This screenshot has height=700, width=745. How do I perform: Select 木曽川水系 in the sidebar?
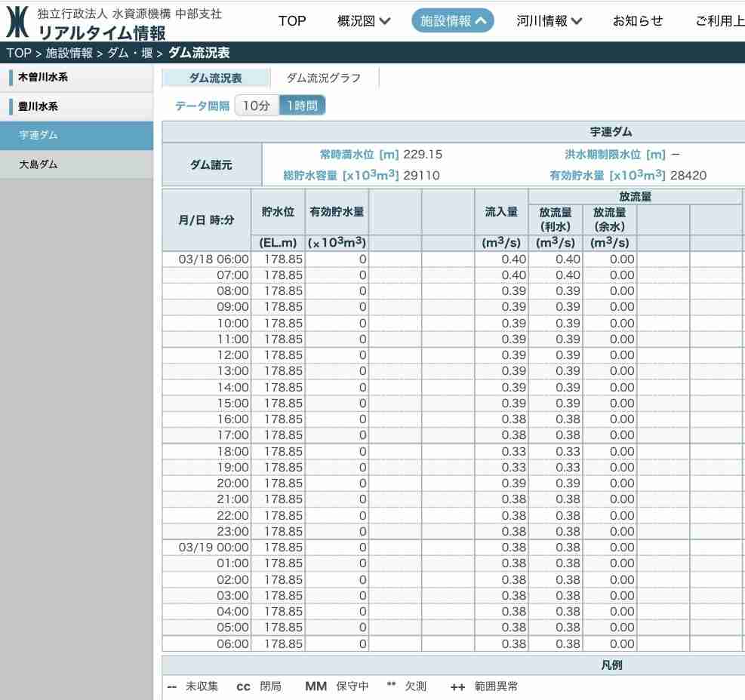tap(76, 78)
